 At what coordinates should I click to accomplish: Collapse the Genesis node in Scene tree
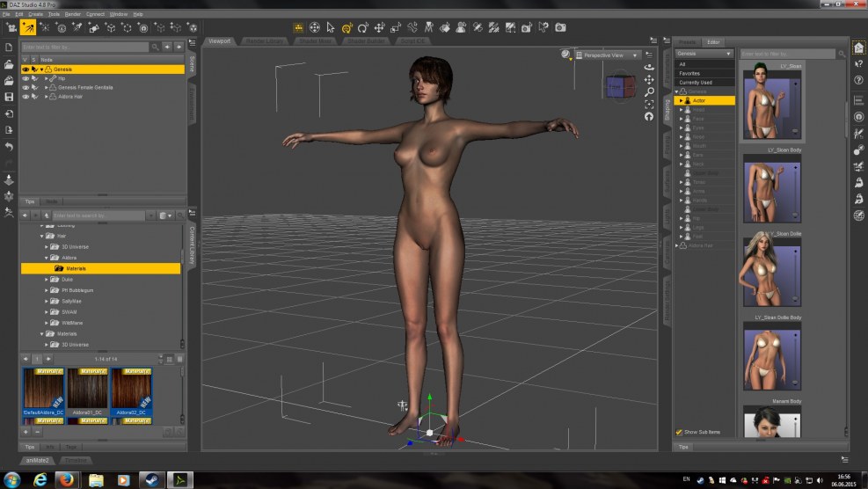pyautogui.click(x=41, y=69)
